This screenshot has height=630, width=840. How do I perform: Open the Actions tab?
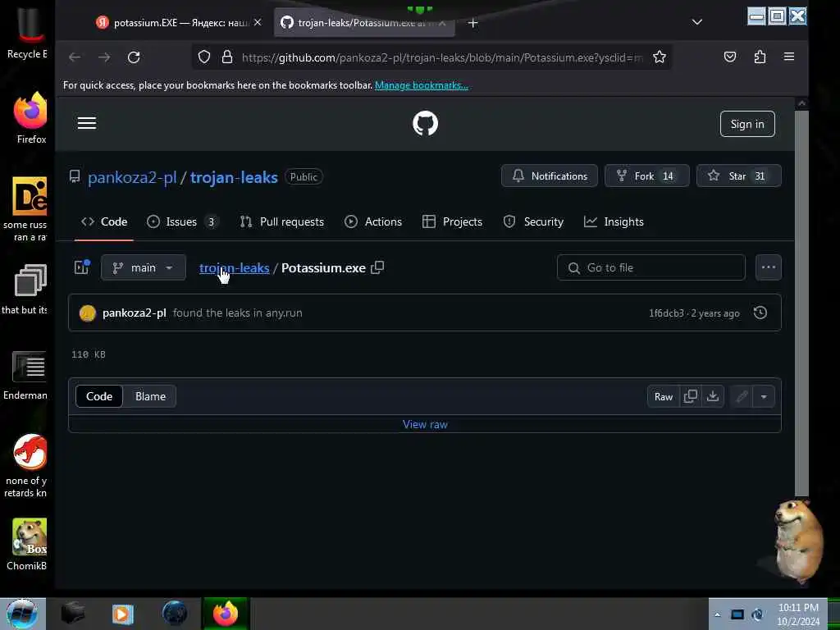tap(373, 221)
